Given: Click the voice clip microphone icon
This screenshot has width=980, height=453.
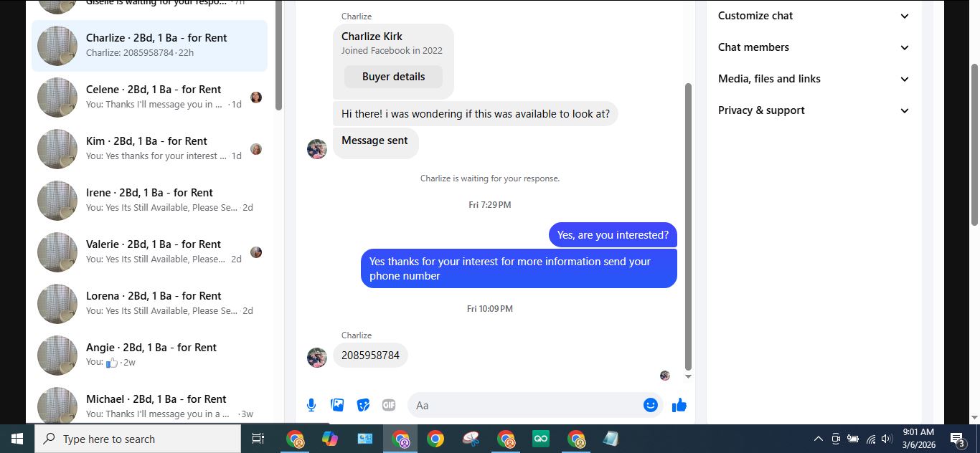Looking at the screenshot, I should click(x=311, y=405).
